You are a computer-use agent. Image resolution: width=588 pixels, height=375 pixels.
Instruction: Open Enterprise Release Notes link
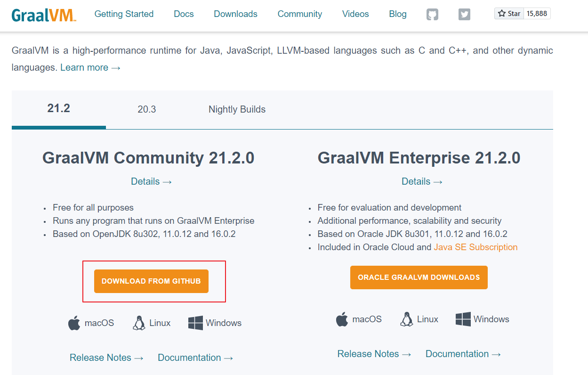coord(374,354)
